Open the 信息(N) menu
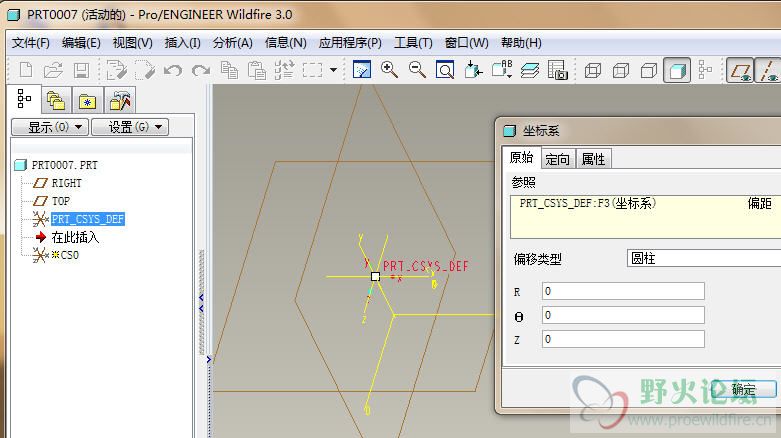The width and height of the screenshot is (781, 438). tap(285, 43)
